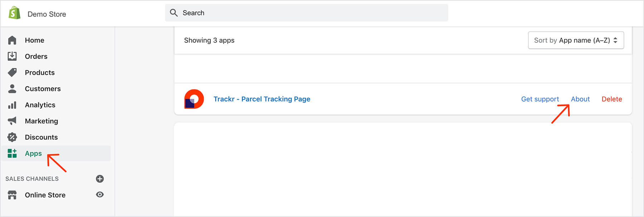Viewport: 644px width, 217px height.
Task: Click the Analytics bar chart icon
Action: tap(12, 105)
